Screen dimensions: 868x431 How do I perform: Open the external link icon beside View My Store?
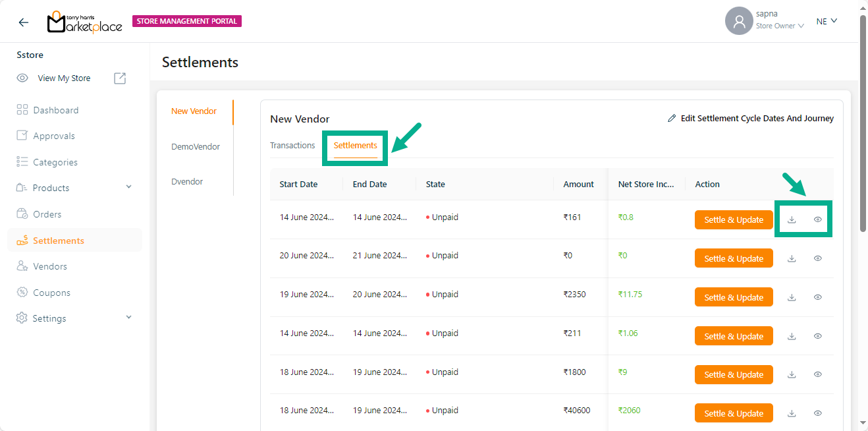[120, 78]
